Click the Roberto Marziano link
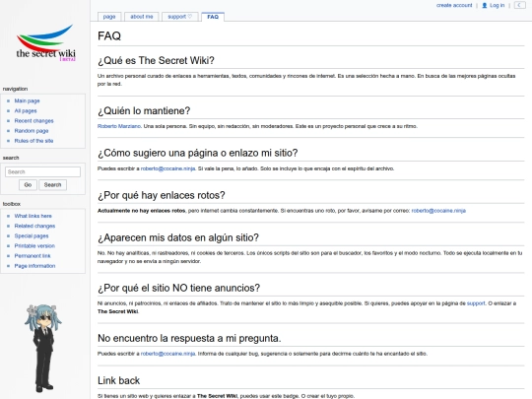This screenshot has width=532, height=399. [x=119, y=126]
